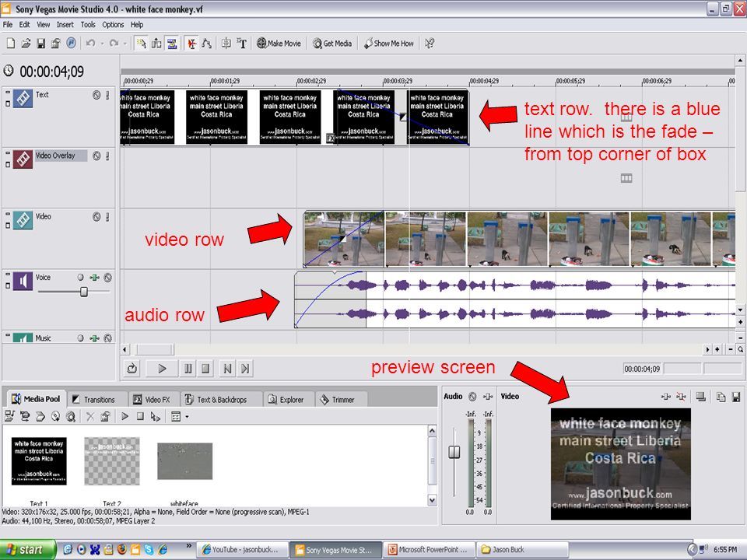The width and height of the screenshot is (747, 560).
Task: Open Video Output FX in preview panel
Action: (666, 396)
